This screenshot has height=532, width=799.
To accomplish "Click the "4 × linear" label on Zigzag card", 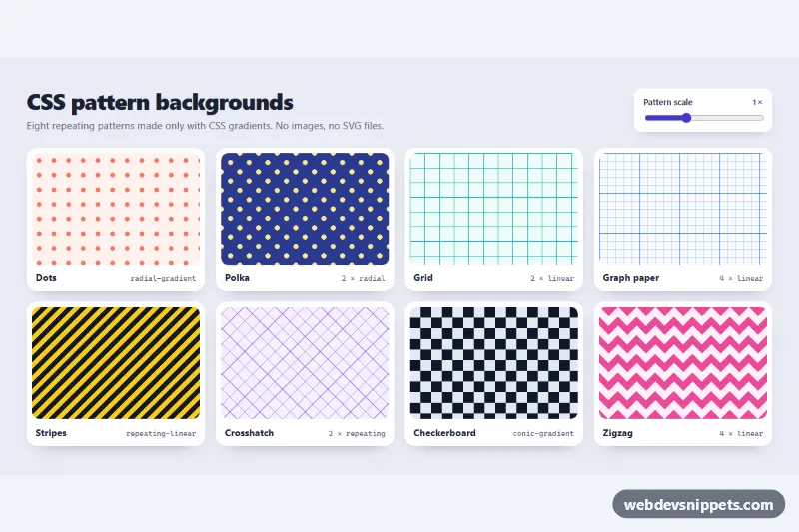I will click(741, 434).
